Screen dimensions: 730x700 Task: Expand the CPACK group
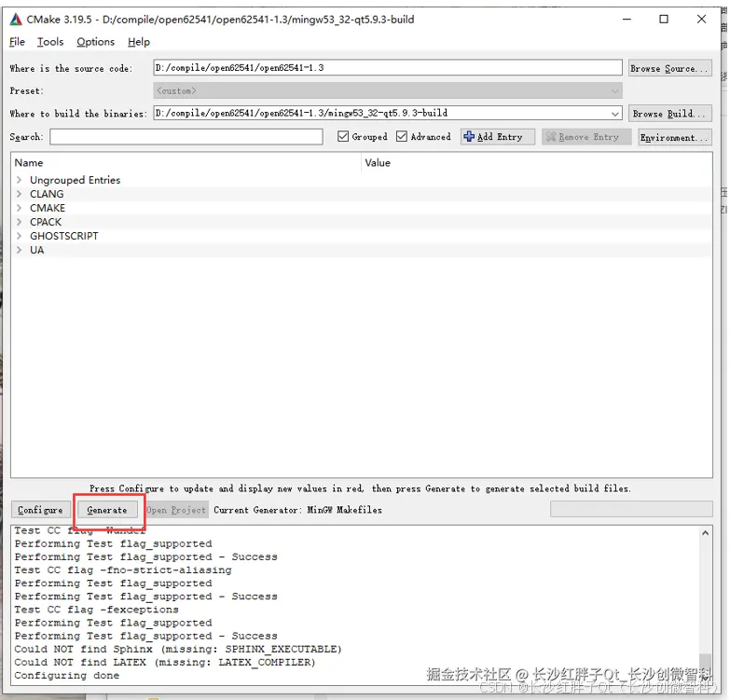[19, 222]
